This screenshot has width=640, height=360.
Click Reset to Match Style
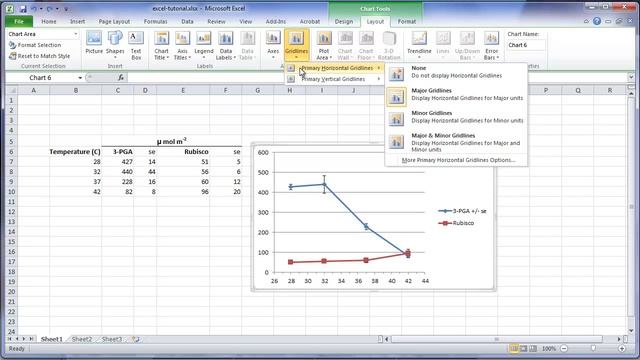click(40, 56)
